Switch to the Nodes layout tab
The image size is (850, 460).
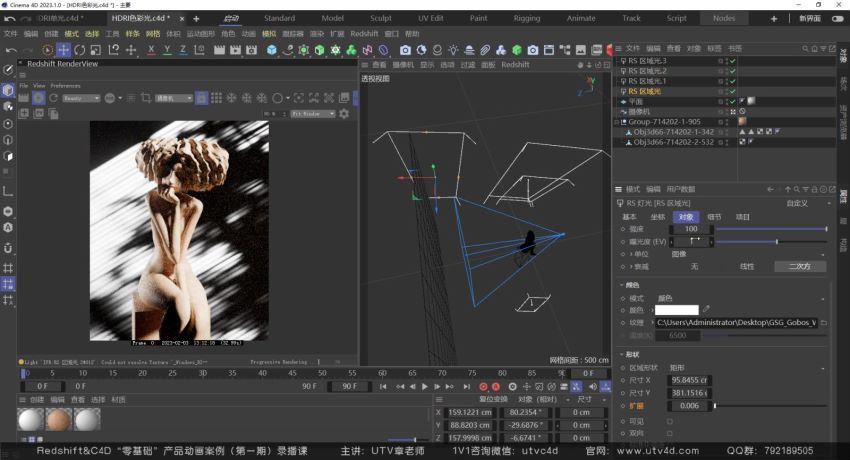(x=724, y=18)
